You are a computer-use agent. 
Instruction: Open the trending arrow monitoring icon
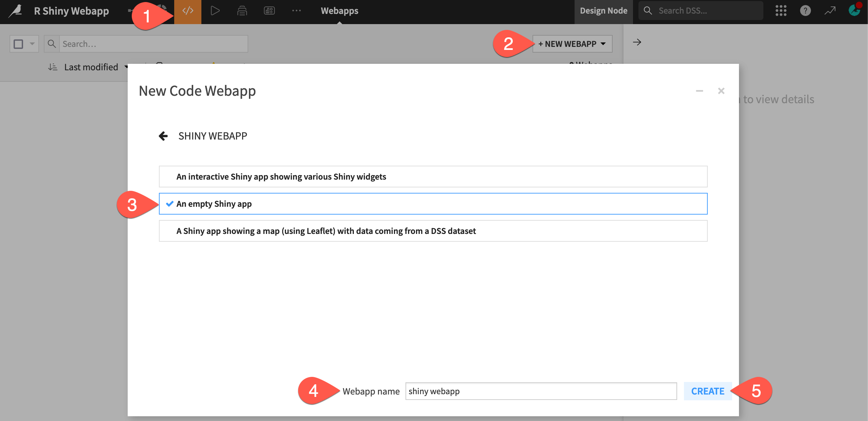point(830,11)
